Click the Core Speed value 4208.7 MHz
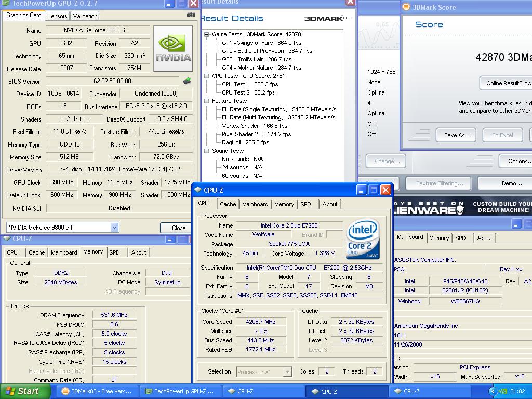The height and width of the screenshot is (399, 532). point(261,322)
